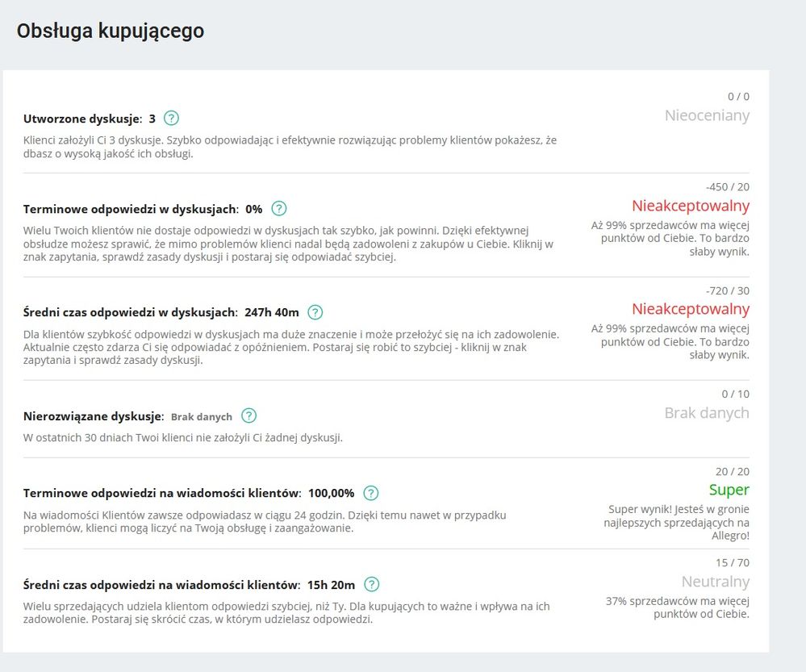
Task: Click the 15h 20m message response time value
Action: click(332, 585)
